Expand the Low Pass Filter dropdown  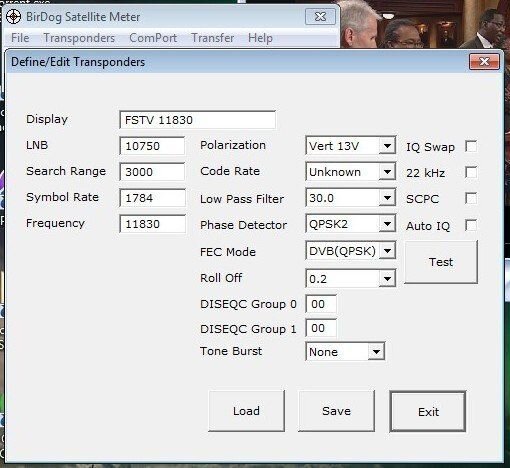pyautogui.click(x=387, y=198)
